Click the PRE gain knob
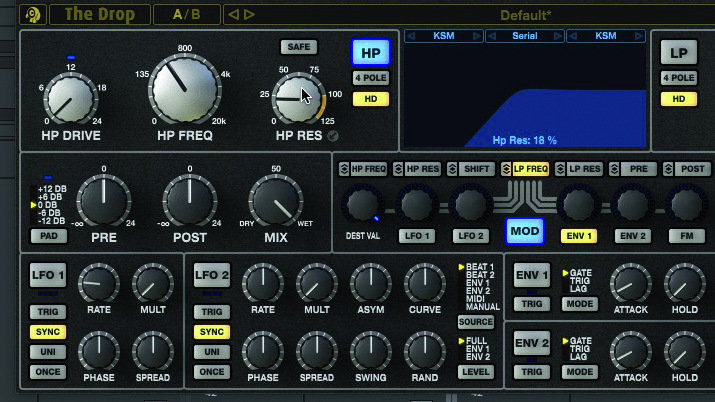Image resolution: width=715 pixels, height=402 pixels. (x=104, y=201)
